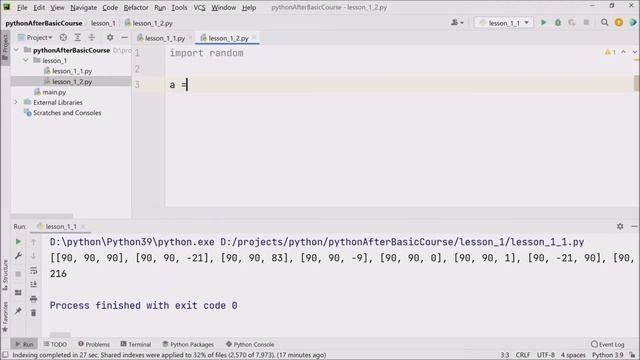Click the 3:3 cursor position widget

tap(505, 355)
